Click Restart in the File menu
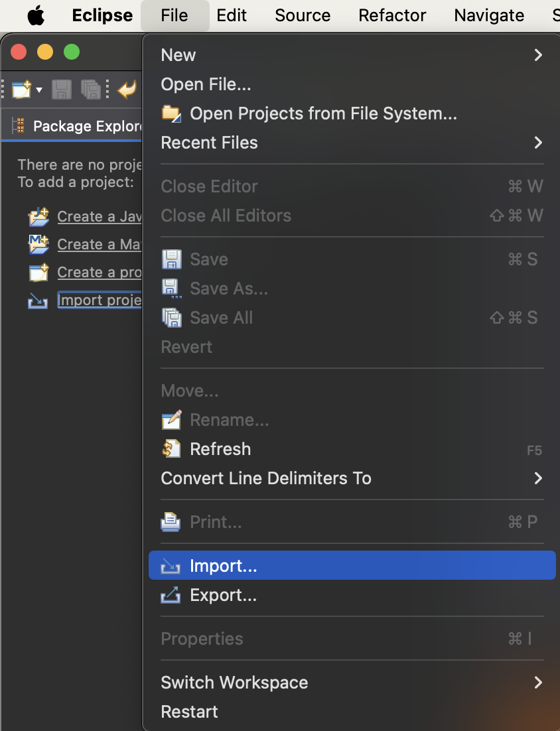560x731 pixels. (x=189, y=712)
